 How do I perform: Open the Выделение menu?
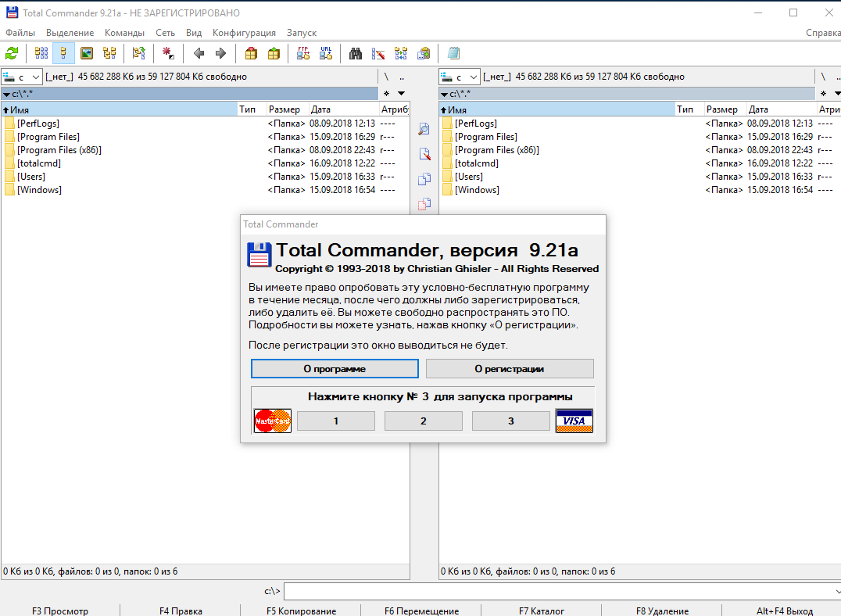[70, 33]
